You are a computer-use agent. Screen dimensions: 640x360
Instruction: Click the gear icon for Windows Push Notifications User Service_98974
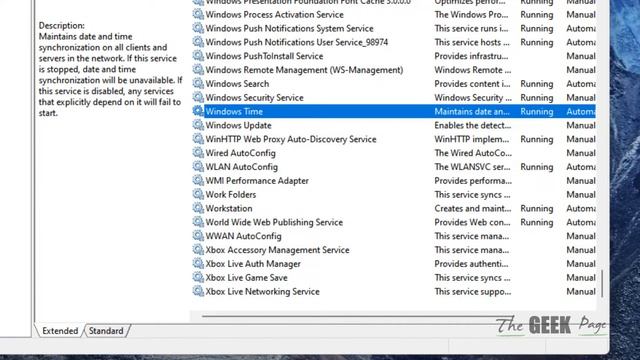click(198, 42)
